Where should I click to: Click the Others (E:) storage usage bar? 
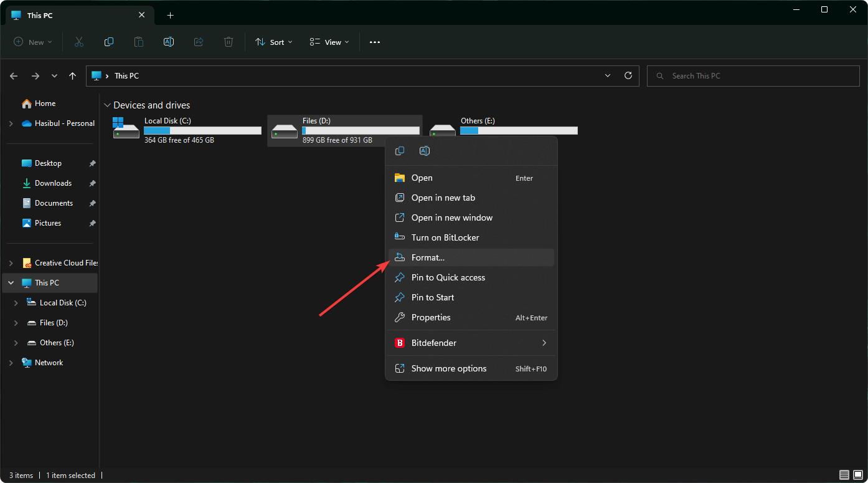tap(519, 130)
